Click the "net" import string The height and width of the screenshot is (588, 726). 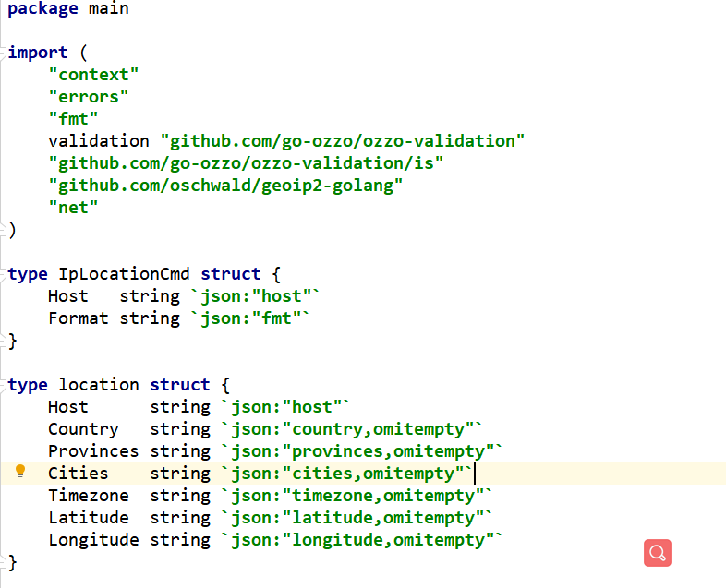74,208
